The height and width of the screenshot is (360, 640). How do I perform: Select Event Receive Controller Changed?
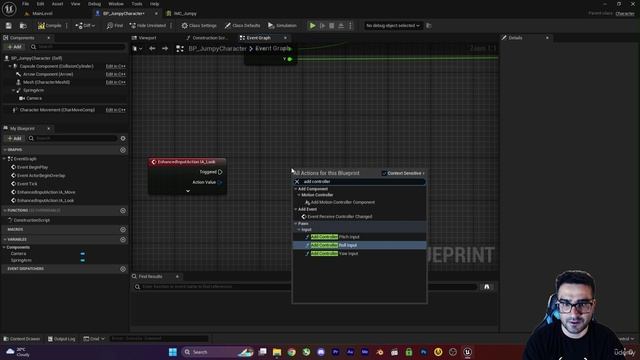coord(340,217)
